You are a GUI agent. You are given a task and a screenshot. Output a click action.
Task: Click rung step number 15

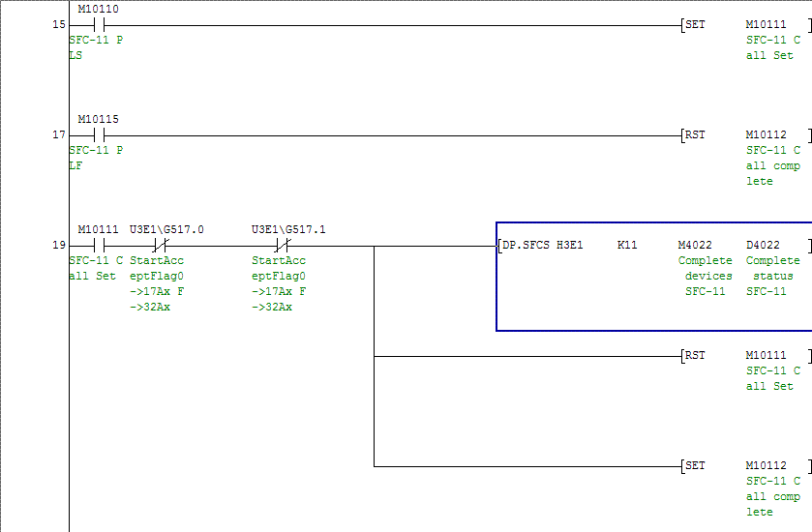pyautogui.click(x=59, y=25)
